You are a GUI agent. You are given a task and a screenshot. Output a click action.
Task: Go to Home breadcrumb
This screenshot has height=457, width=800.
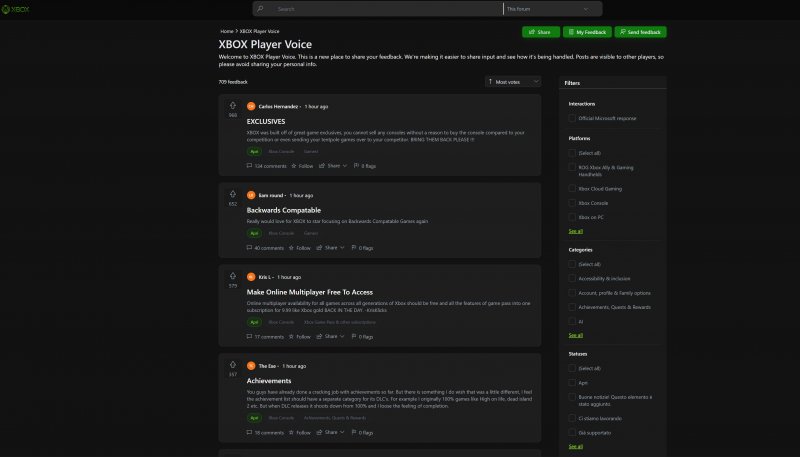coord(227,31)
